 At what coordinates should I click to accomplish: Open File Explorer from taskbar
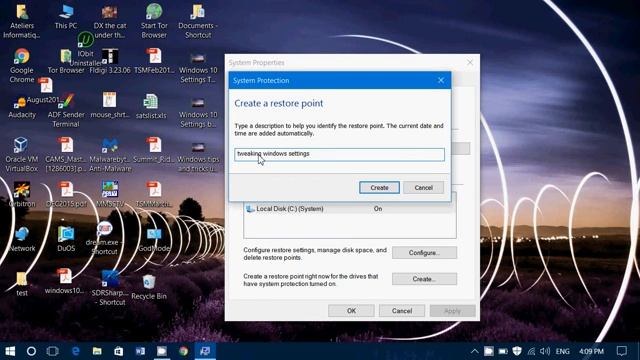click(97, 351)
